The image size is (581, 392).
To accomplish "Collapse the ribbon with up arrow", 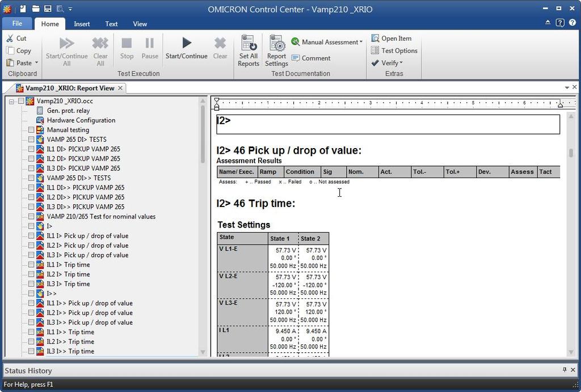I will point(548,23).
